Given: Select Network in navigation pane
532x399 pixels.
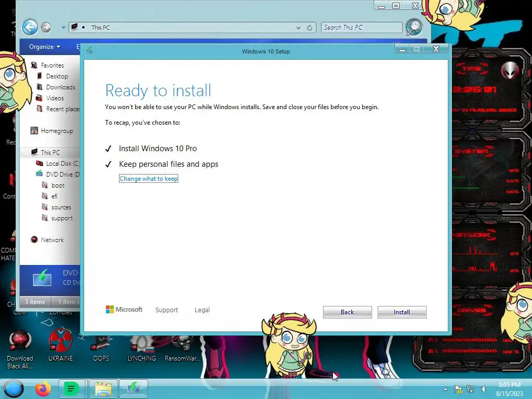Looking at the screenshot, I should point(52,240).
